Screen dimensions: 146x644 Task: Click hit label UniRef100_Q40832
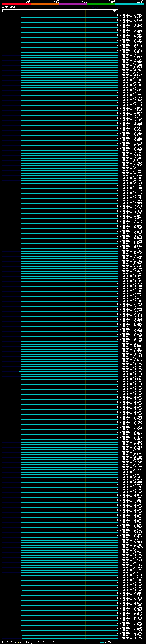click(131, 266)
